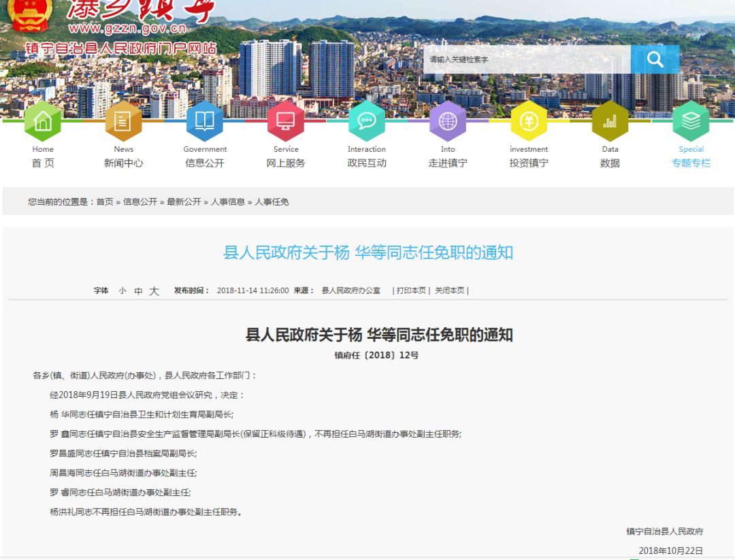Go to 首页 in breadcrumb path

click(x=105, y=202)
